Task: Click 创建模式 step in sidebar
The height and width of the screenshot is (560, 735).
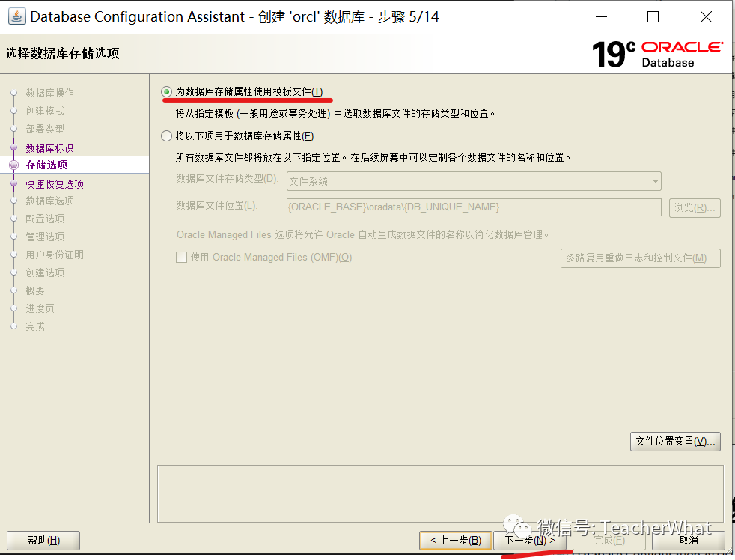Action: click(x=45, y=111)
